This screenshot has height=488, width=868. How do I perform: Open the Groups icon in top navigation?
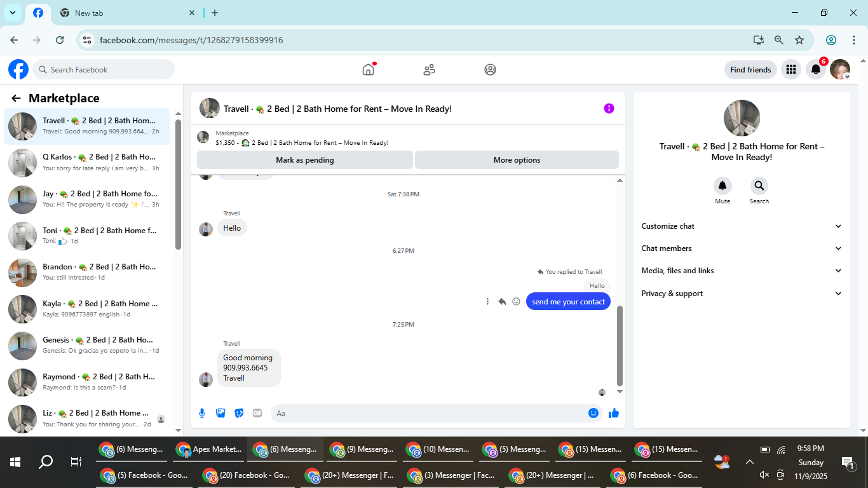click(x=490, y=70)
